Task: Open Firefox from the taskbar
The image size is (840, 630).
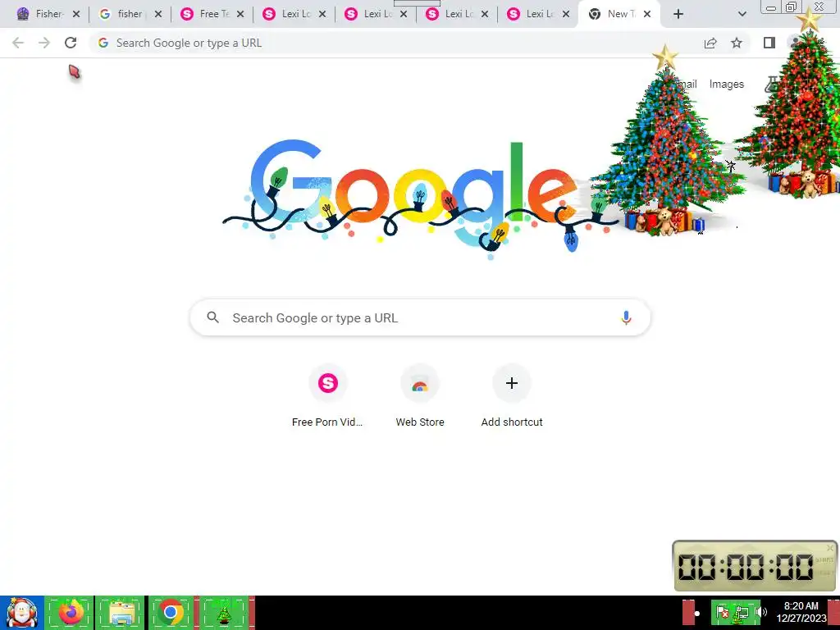Action: pos(71,612)
